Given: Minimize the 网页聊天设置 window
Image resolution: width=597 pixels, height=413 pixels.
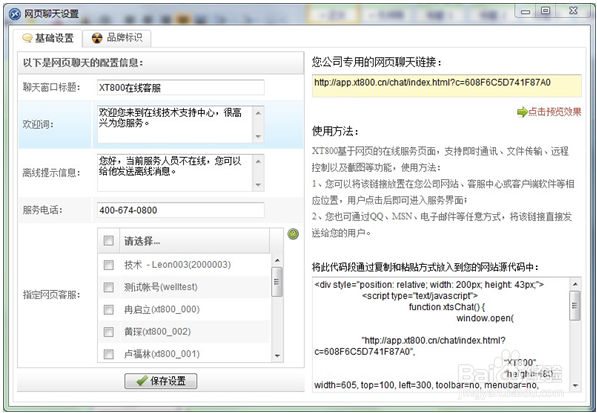Looking at the screenshot, I should pos(525,11).
